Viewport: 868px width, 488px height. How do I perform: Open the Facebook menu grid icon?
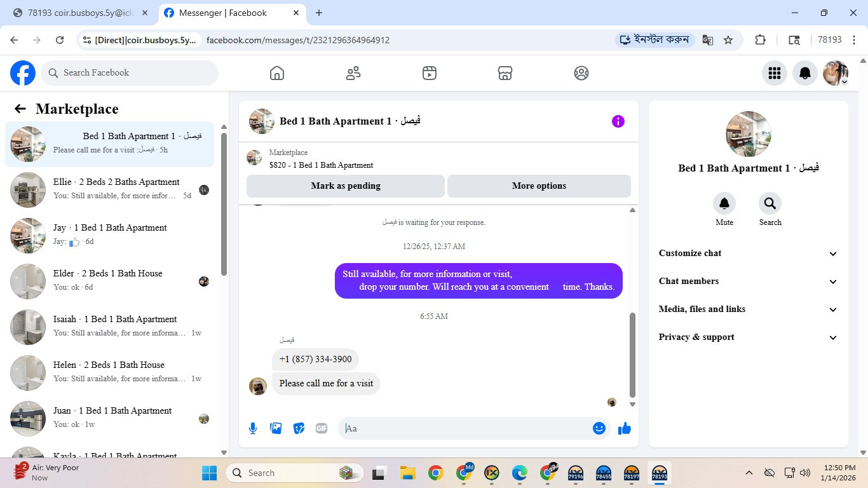pyautogui.click(x=775, y=73)
